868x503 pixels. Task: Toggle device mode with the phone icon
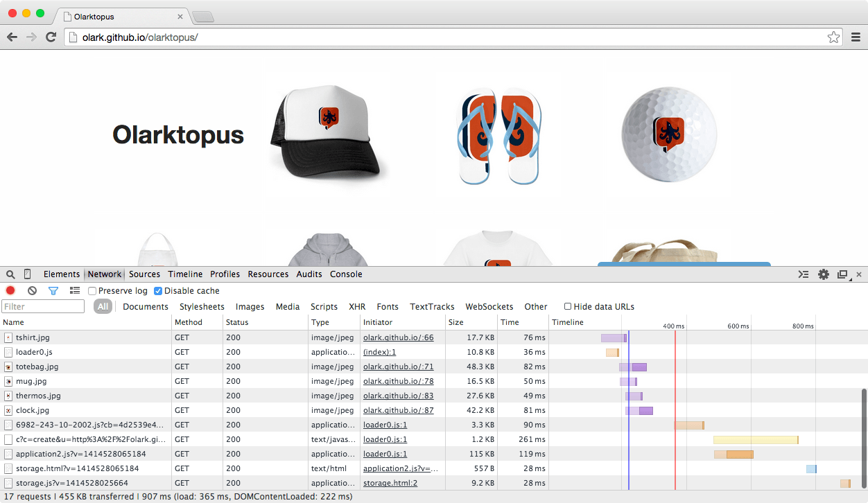point(28,274)
